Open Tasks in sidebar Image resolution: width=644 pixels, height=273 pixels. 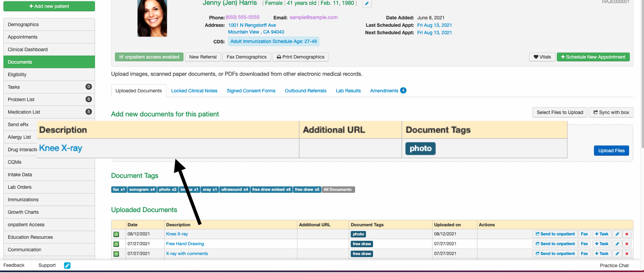49,87
